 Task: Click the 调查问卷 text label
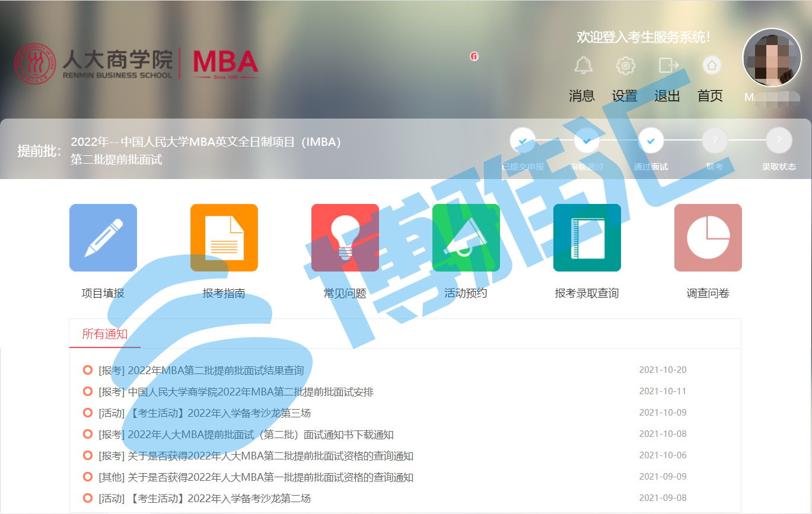point(708,293)
